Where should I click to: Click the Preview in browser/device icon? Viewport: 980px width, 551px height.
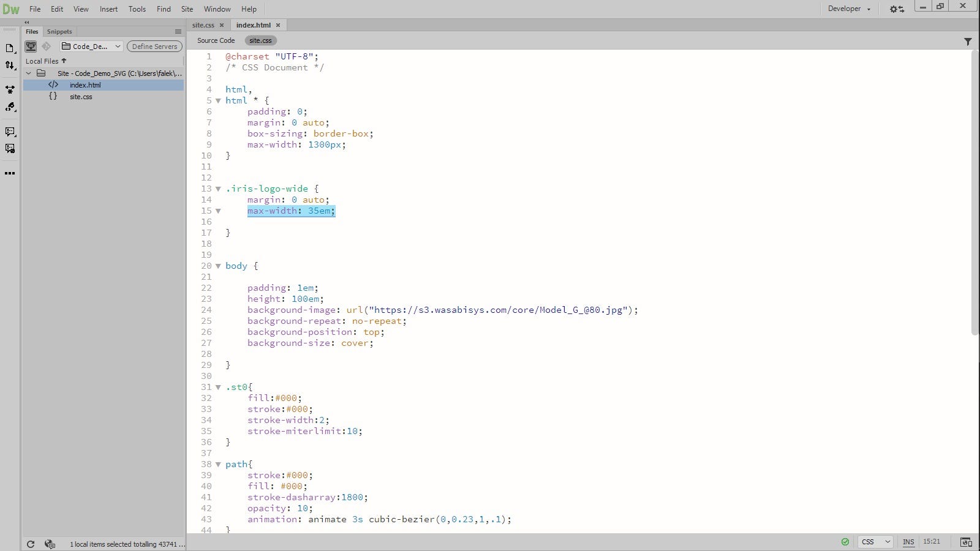(966, 542)
